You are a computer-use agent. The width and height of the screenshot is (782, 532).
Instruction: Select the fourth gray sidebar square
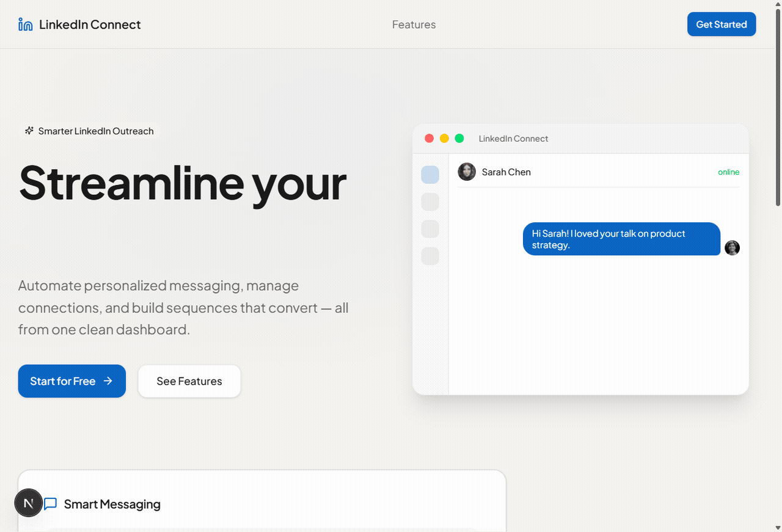click(430, 256)
